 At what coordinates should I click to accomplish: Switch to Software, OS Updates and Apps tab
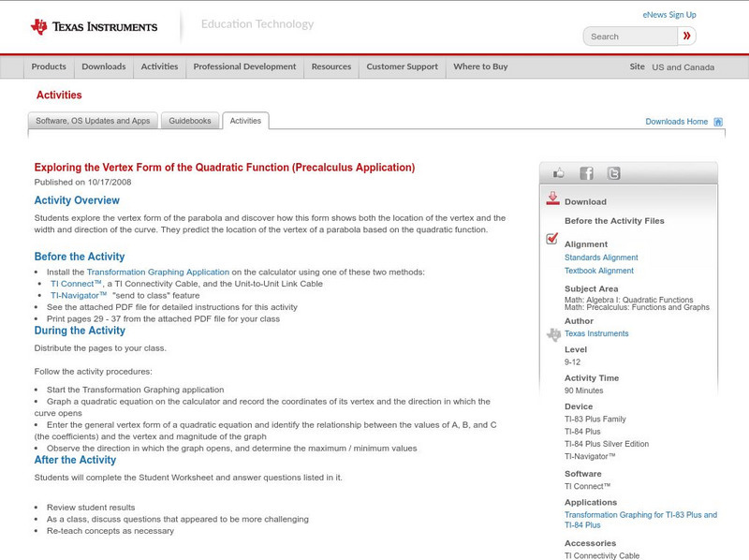point(93,121)
